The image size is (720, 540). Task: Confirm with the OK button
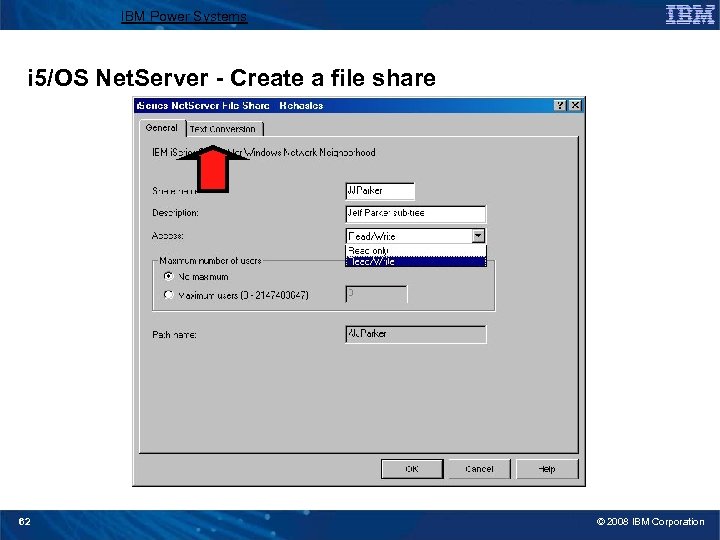click(412, 469)
